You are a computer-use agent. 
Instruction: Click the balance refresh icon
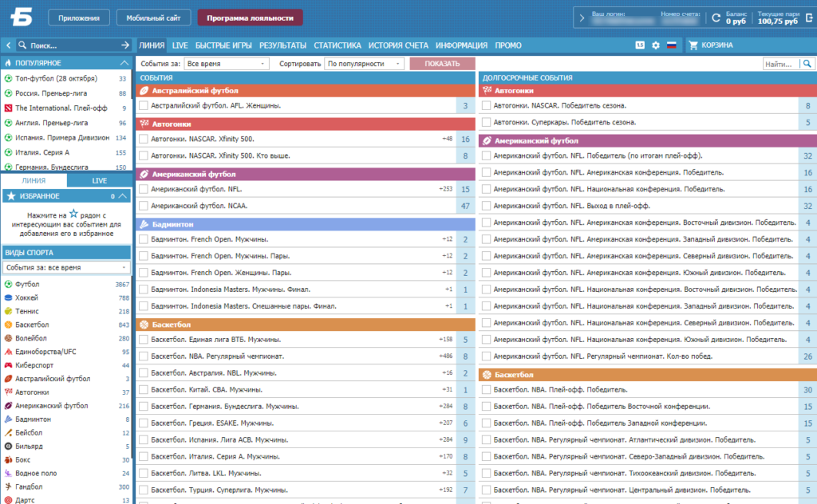716,18
